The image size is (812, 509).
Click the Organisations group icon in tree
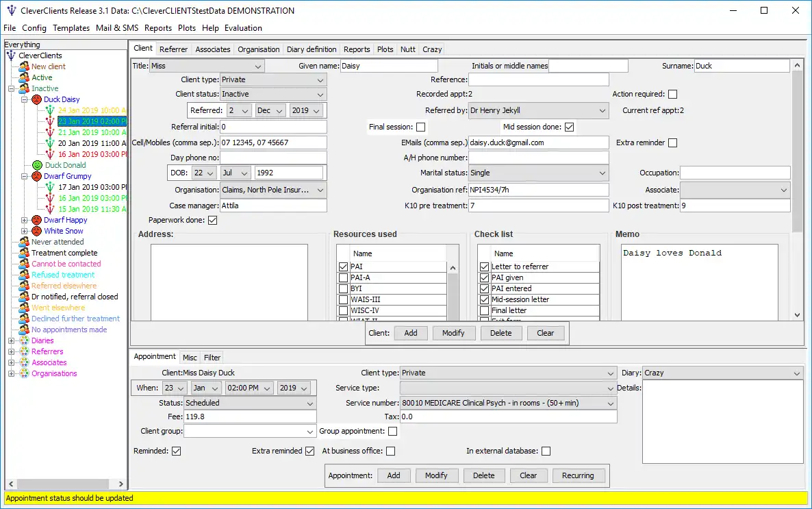pyautogui.click(x=24, y=373)
